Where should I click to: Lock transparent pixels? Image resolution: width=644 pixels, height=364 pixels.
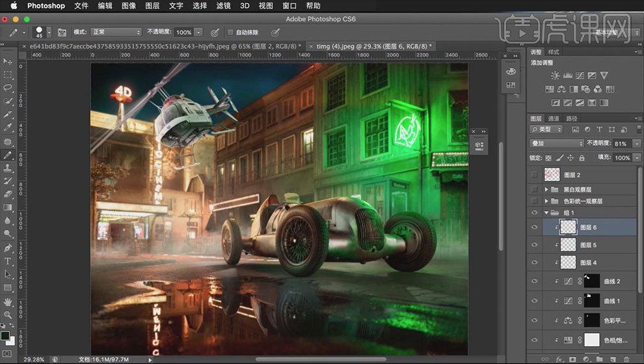(548, 158)
